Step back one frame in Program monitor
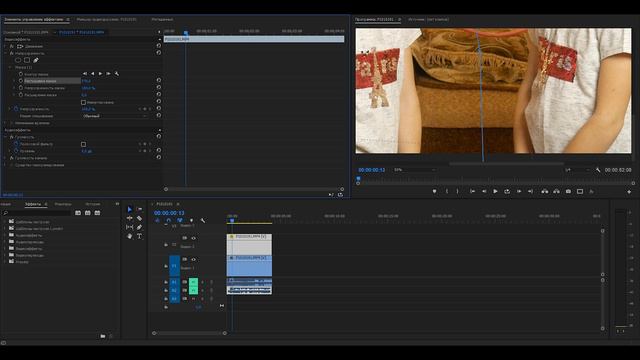Image resolution: width=640 pixels, height=360 pixels. point(484,191)
